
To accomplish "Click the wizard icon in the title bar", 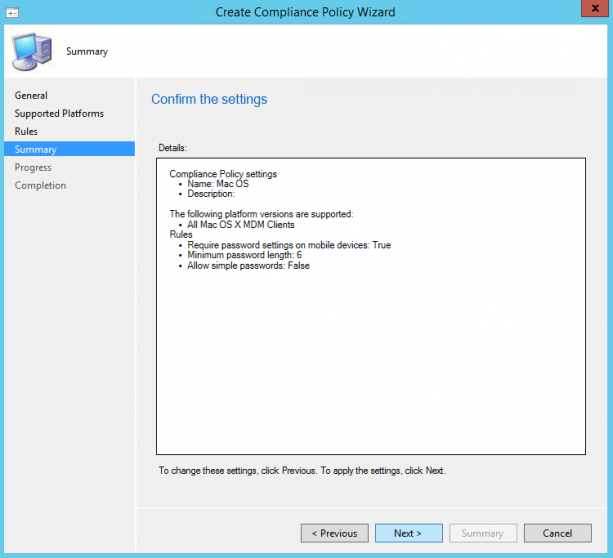I will [12, 13].
